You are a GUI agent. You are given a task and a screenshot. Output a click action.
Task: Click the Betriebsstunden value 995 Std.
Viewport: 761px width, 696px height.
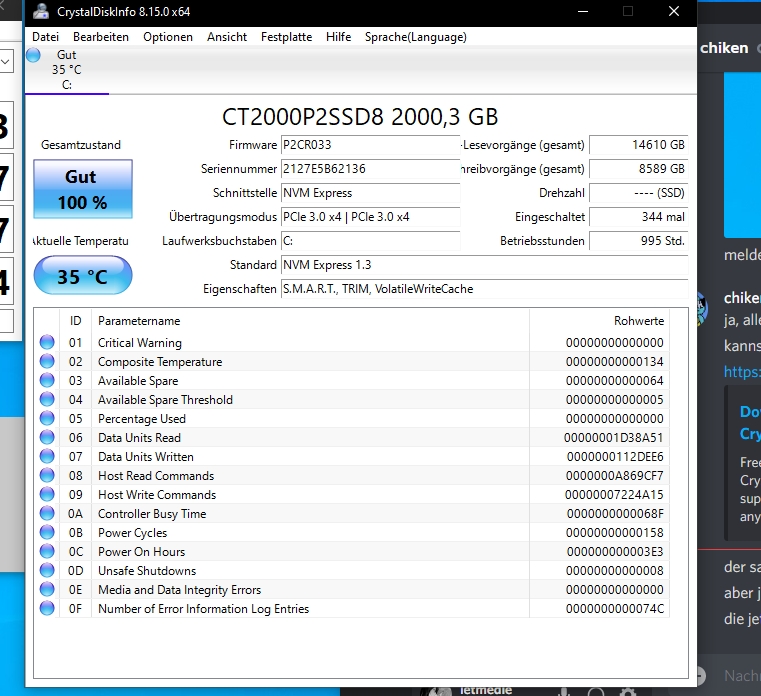click(x=639, y=241)
